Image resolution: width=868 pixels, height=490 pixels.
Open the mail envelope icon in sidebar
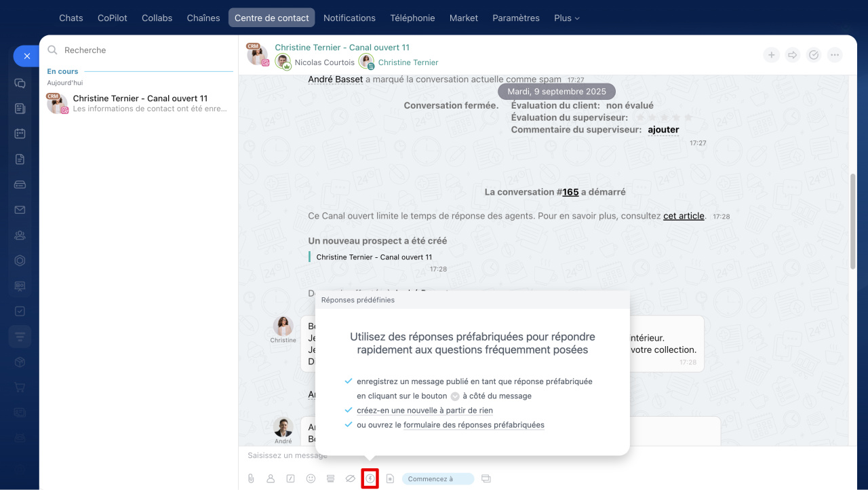(x=20, y=210)
